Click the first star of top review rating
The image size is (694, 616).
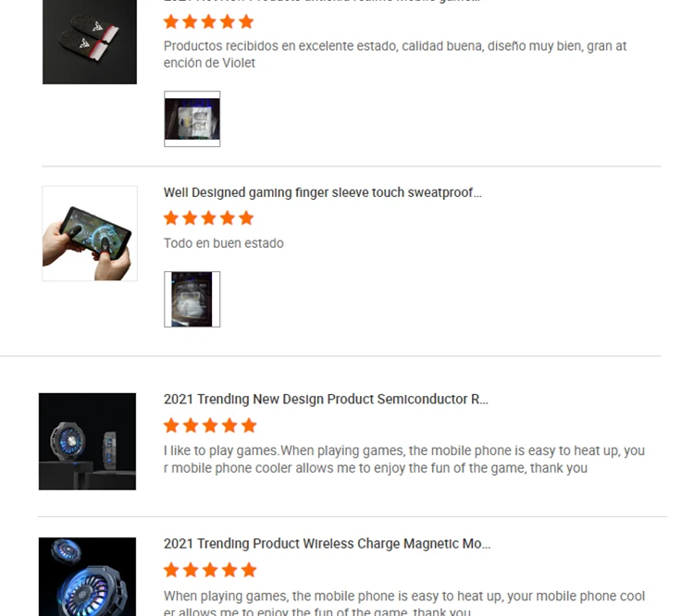[x=171, y=21]
